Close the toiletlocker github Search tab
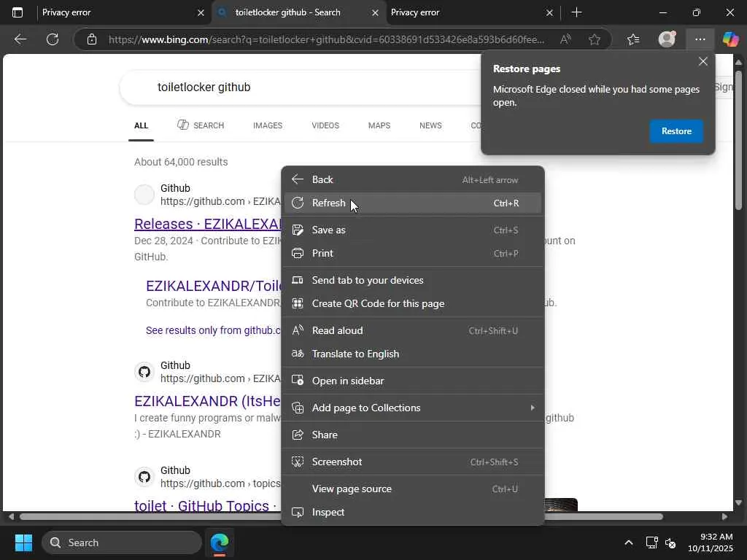Image resolution: width=747 pixels, height=560 pixels. click(376, 13)
